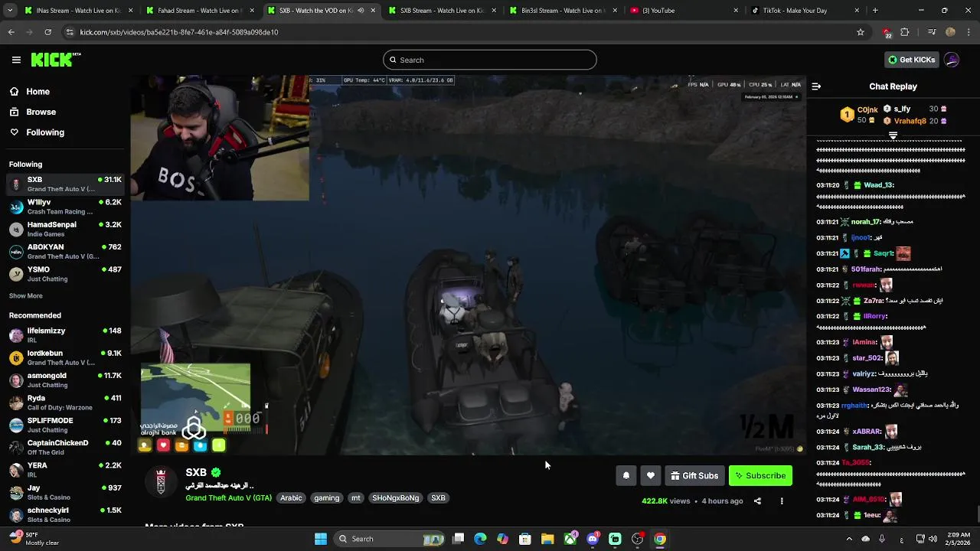
Task: Open Grand Theft Auto V (GTA) category link
Action: (x=228, y=497)
